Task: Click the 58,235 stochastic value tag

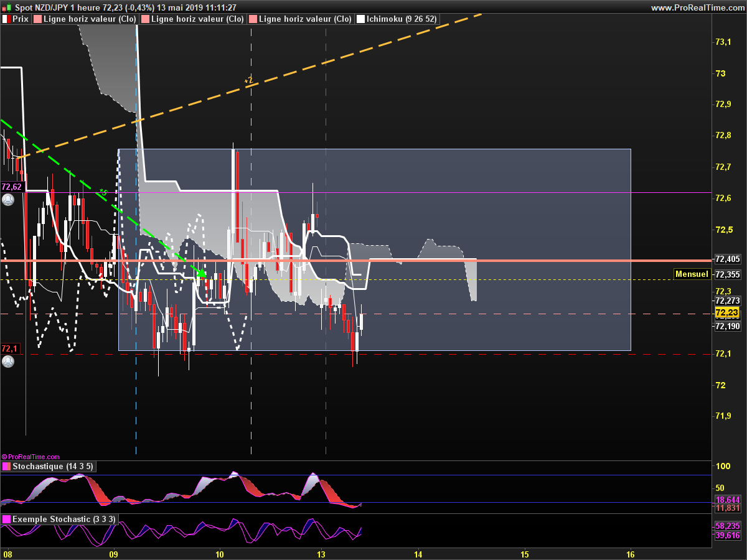Action: point(728,526)
